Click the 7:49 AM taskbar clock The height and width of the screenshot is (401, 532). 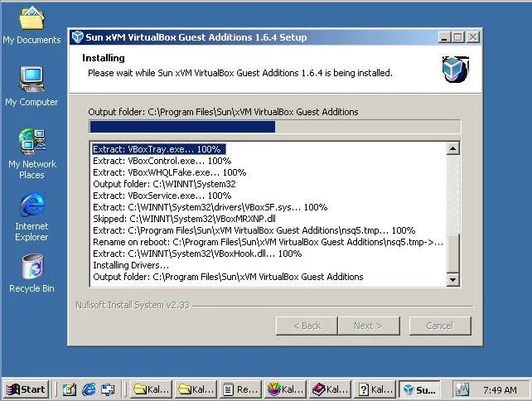click(500, 390)
